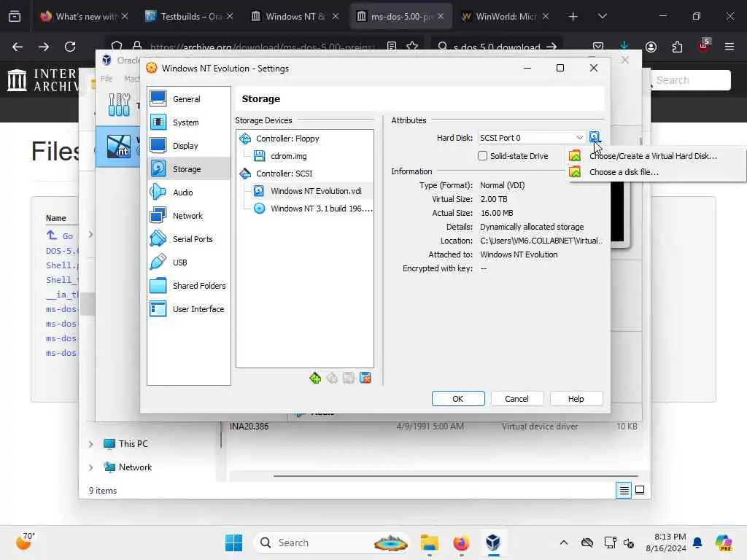Open Display settings category
Image resolution: width=747 pixels, height=560 pixels.
pyautogui.click(x=189, y=146)
